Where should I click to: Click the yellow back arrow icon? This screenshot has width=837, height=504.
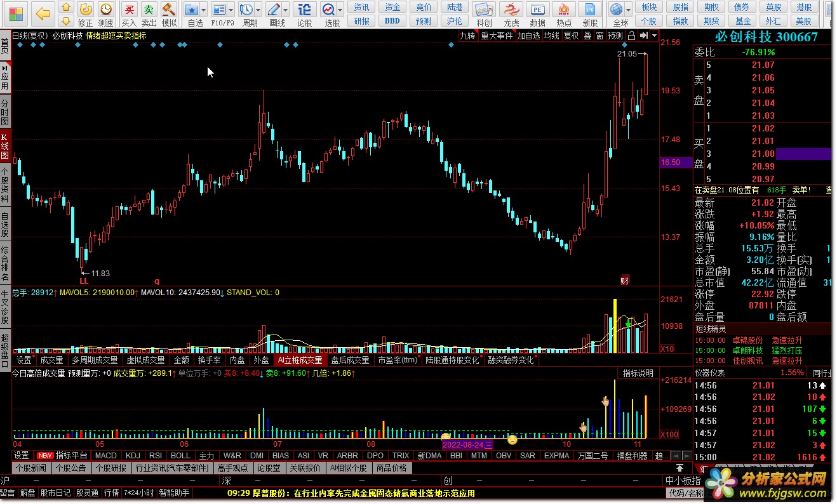point(43,13)
